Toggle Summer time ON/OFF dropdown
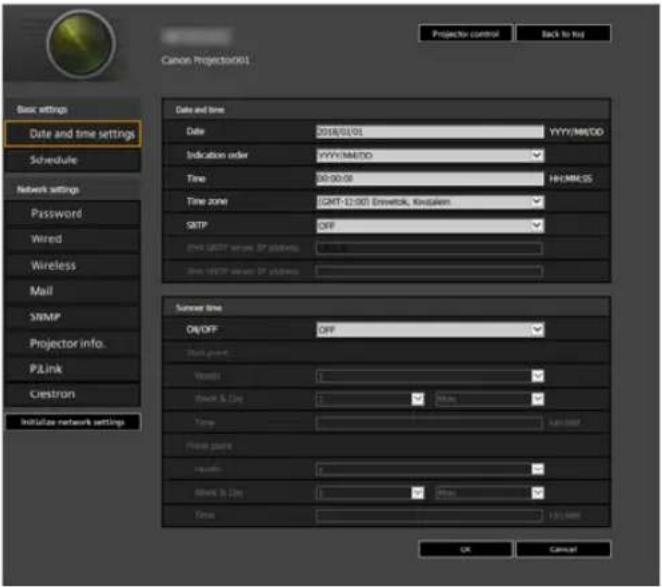This screenshot has width=662, height=587. [x=430, y=329]
